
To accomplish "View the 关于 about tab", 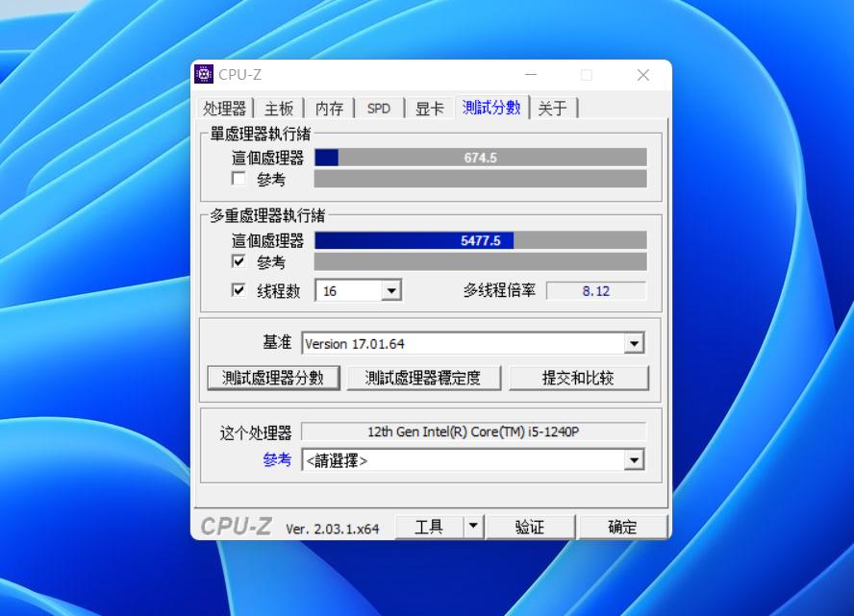I will [x=553, y=108].
